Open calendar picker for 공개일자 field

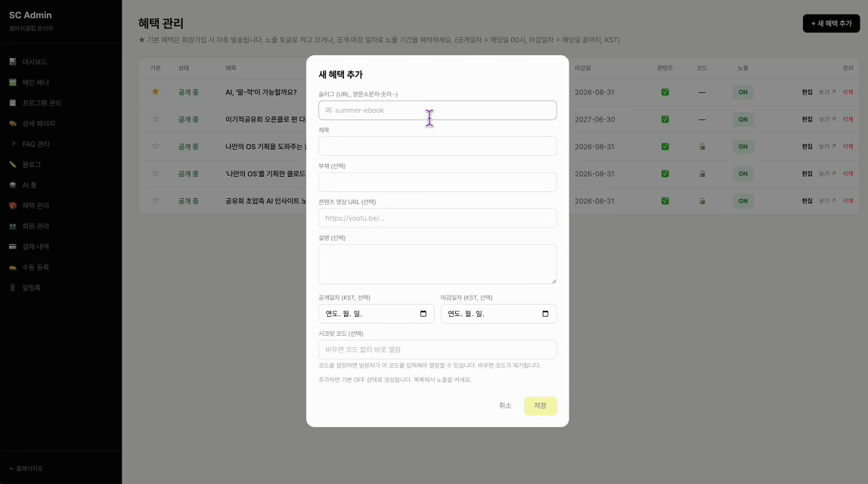point(423,314)
